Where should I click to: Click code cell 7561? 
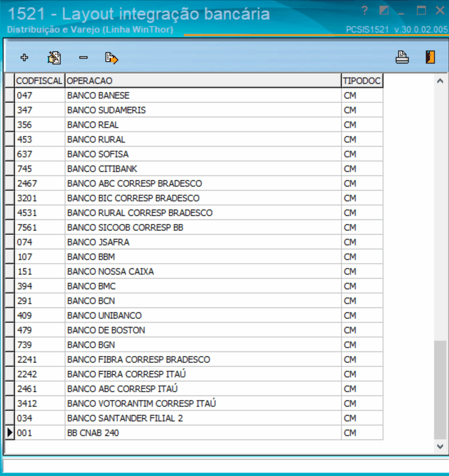tap(40, 227)
